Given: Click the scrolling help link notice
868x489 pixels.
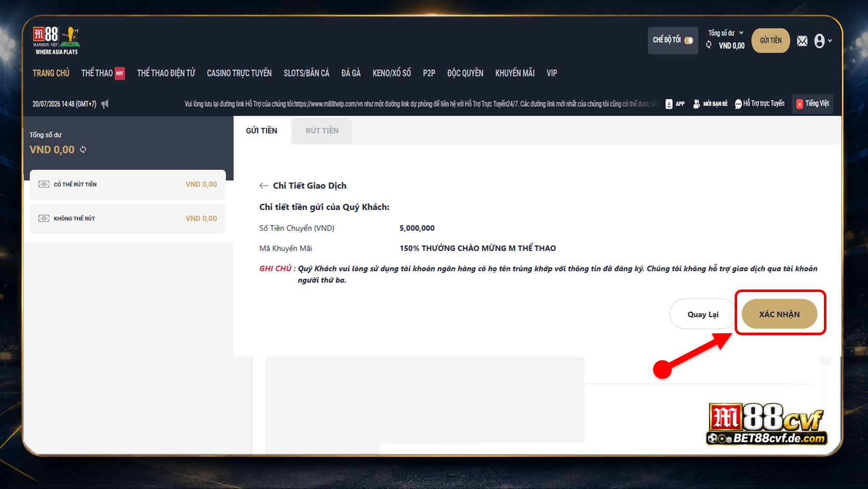Looking at the screenshot, I should click(421, 104).
